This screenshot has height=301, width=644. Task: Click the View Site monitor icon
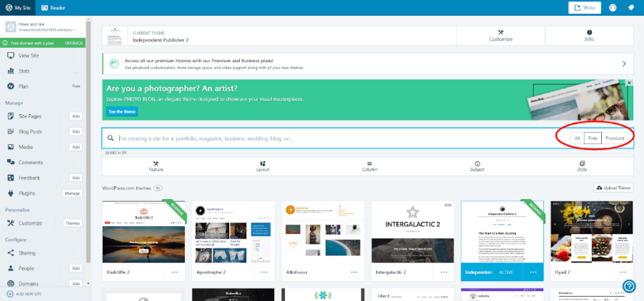11,56
